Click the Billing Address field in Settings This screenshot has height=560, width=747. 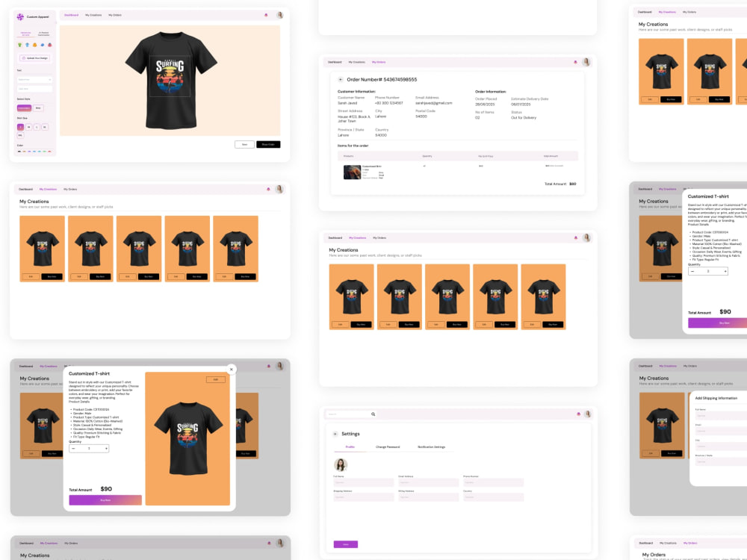[x=428, y=497]
